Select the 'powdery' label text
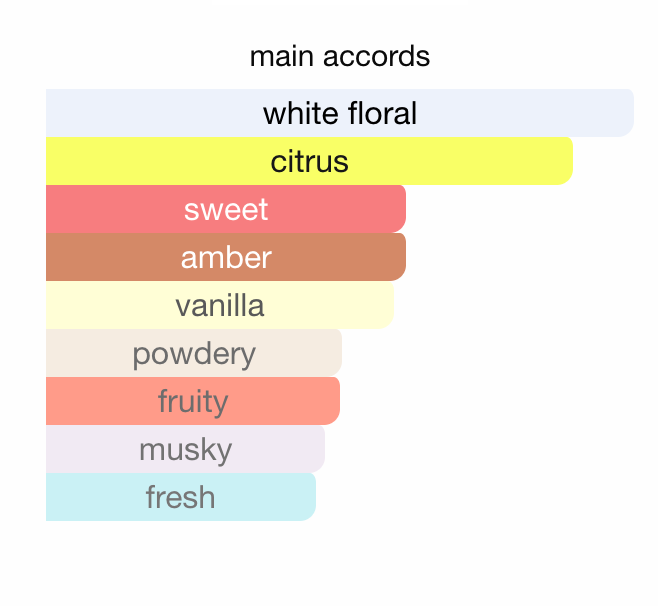 [x=194, y=353]
